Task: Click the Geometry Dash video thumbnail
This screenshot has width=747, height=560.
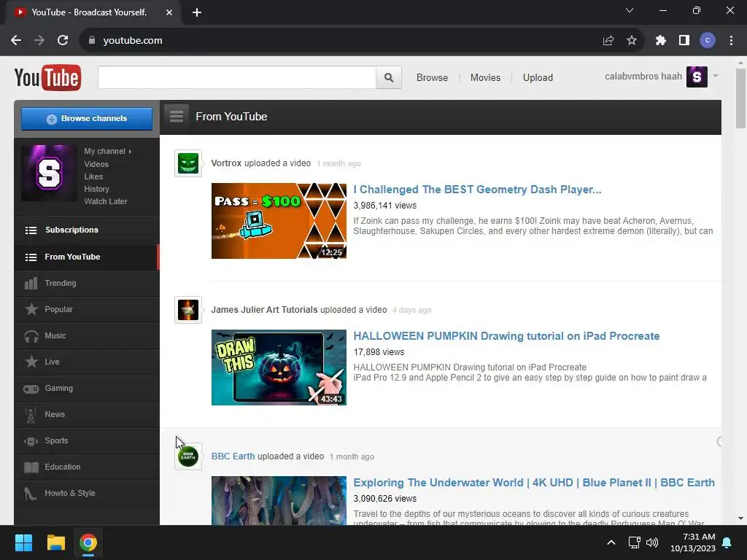Action: click(x=279, y=221)
